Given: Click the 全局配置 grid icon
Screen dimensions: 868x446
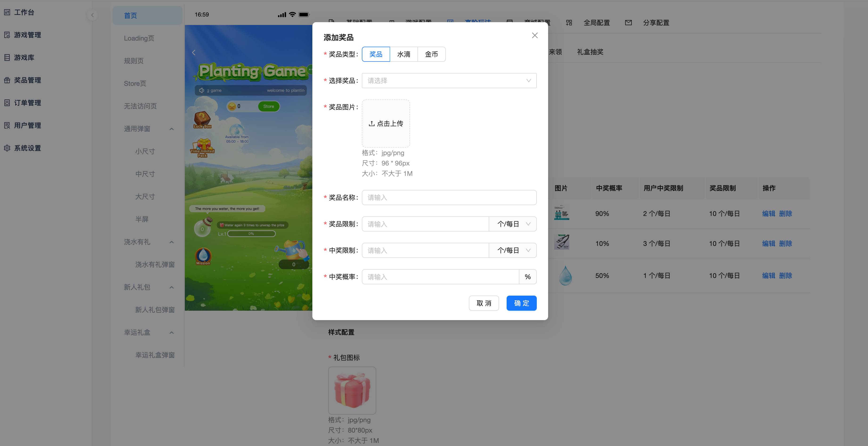Looking at the screenshot, I should [569, 23].
